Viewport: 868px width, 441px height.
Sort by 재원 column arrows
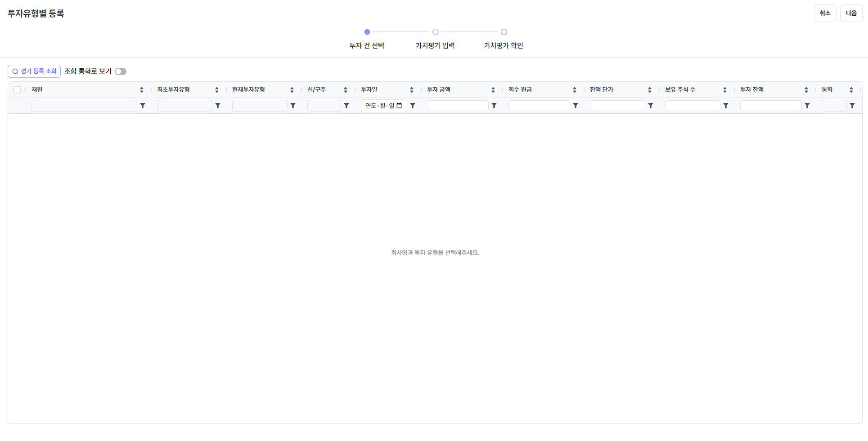(142, 90)
